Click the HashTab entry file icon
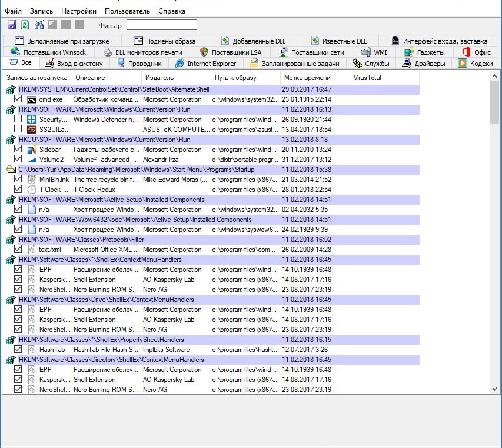502x448 pixels. 32,349
